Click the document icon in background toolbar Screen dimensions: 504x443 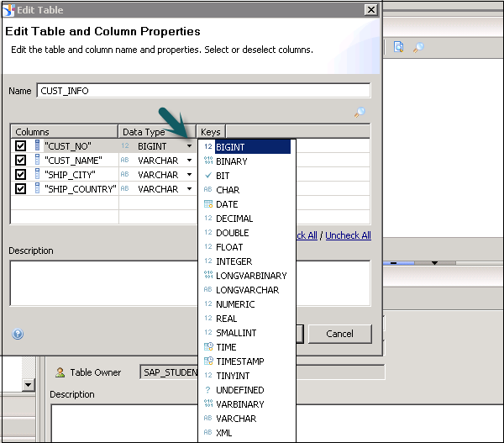pyautogui.click(x=399, y=47)
